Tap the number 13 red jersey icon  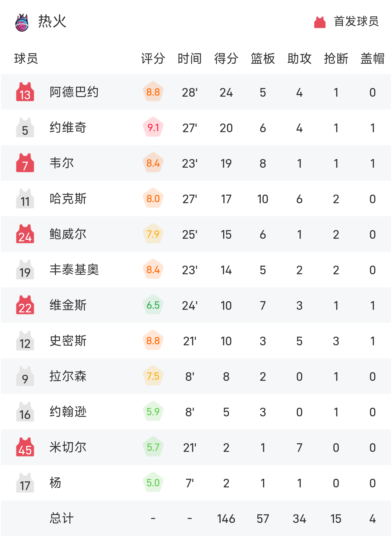click(x=25, y=92)
